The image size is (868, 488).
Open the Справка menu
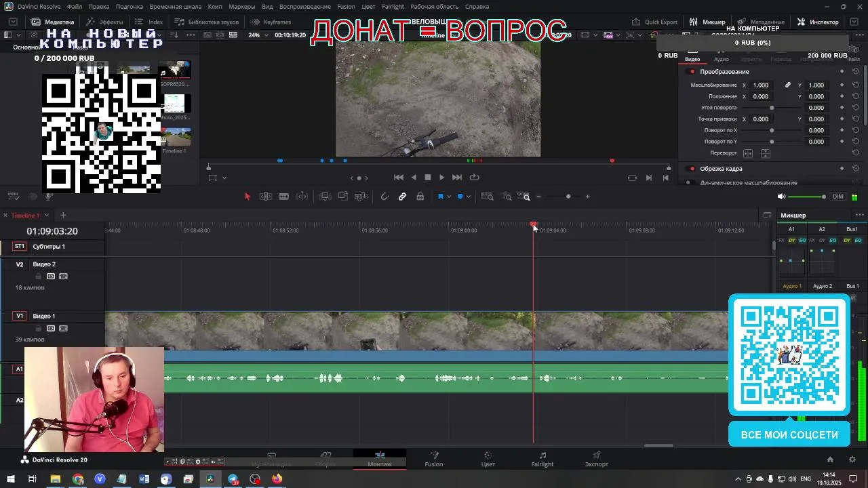tap(477, 7)
